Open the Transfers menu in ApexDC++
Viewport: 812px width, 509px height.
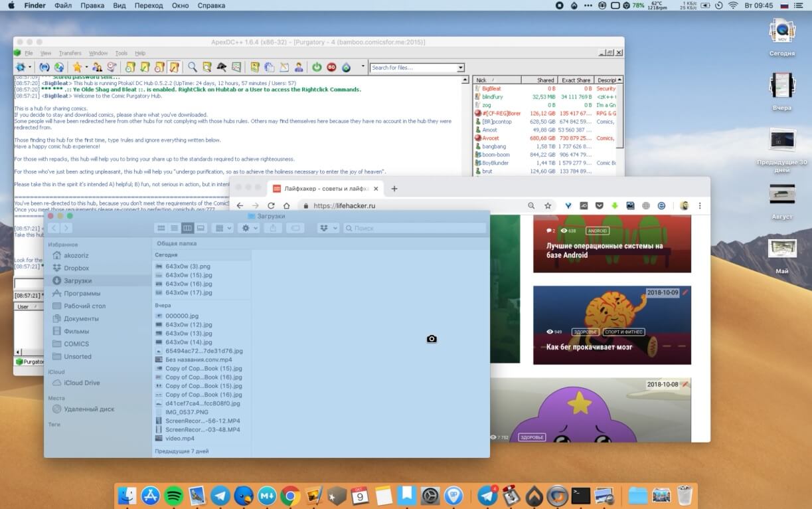(70, 53)
